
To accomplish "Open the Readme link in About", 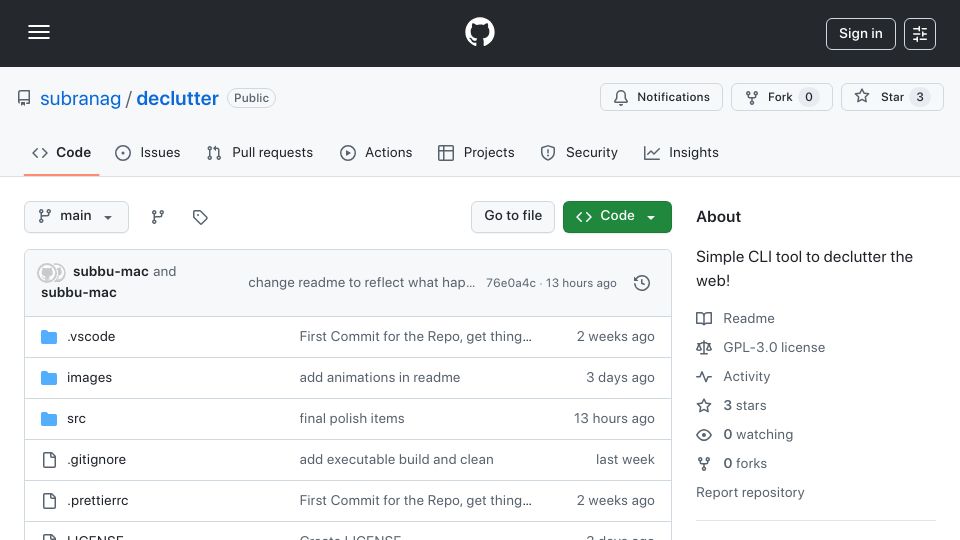I will [x=749, y=318].
